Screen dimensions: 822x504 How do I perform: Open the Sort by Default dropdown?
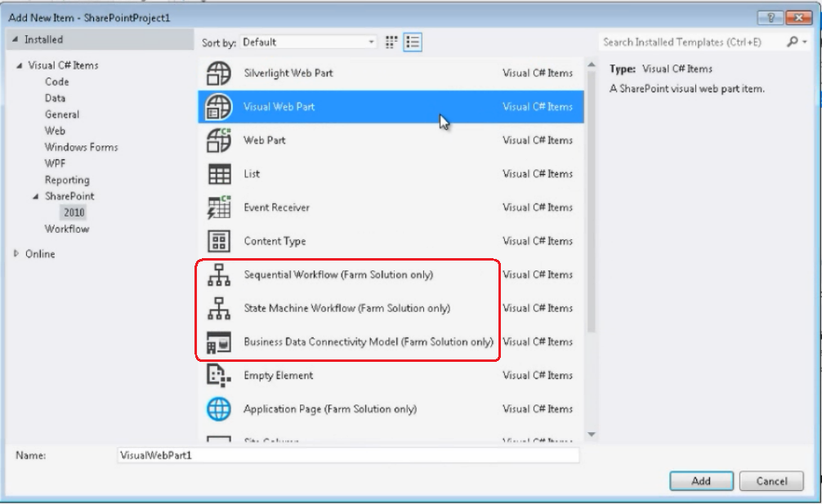point(308,42)
